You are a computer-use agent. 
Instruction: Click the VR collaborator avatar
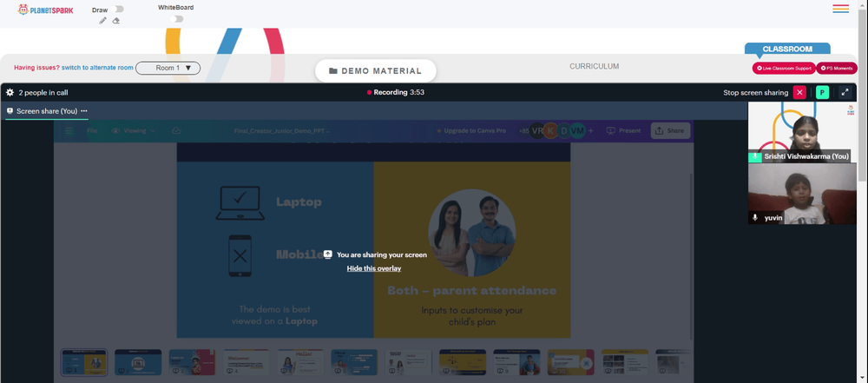click(x=537, y=131)
